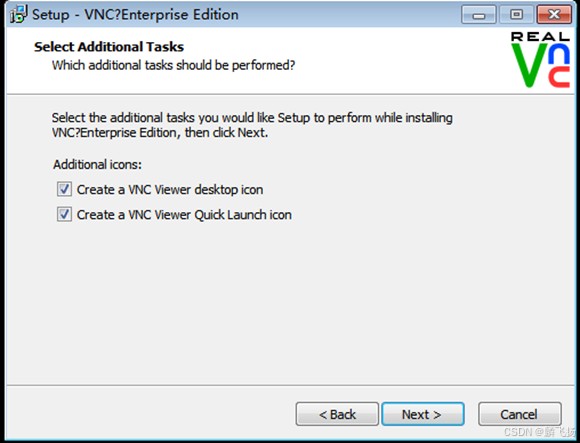Image resolution: width=580 pixels, height=443 pixels.
Task: Click the 'Select Additional Tasks' heading
Action: tap(109, 47)
